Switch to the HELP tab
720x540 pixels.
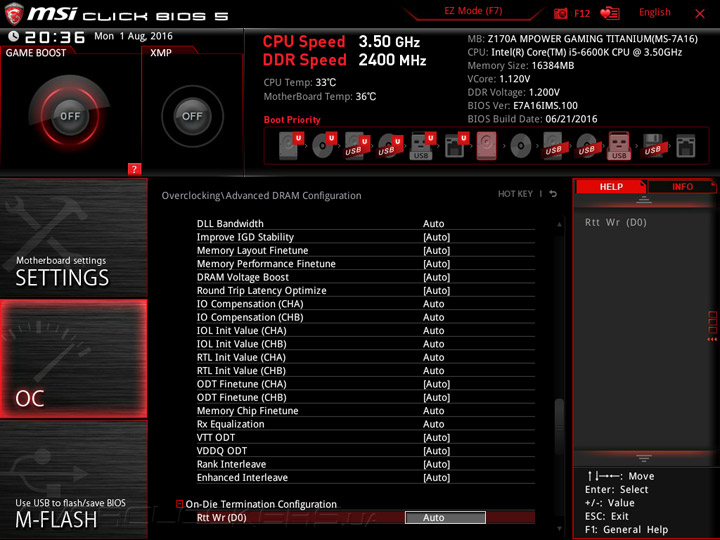click(x=611, y=186)
